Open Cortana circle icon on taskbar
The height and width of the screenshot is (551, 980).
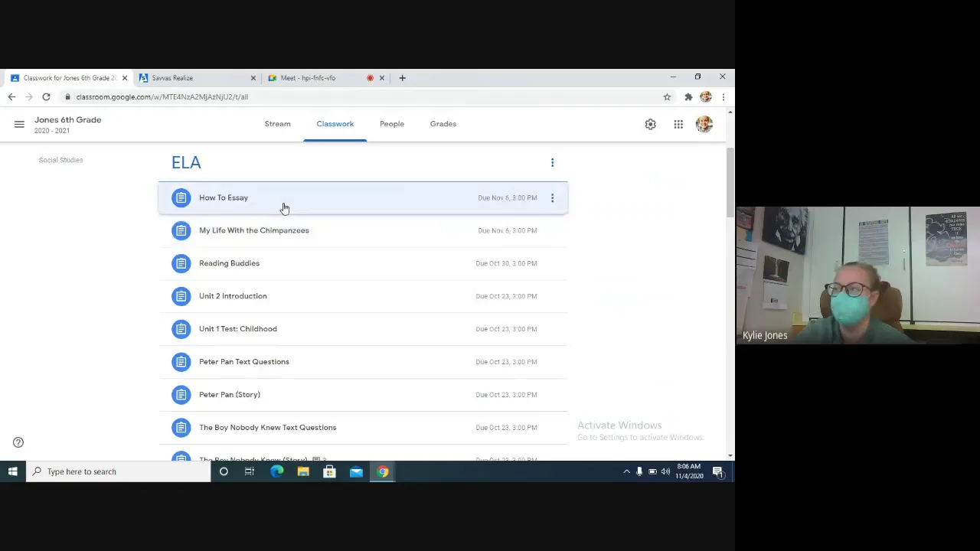pos(224,471)
